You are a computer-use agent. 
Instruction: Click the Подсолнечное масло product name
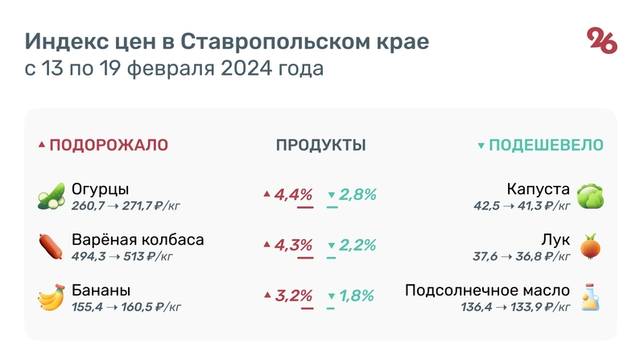click(487, 290)
